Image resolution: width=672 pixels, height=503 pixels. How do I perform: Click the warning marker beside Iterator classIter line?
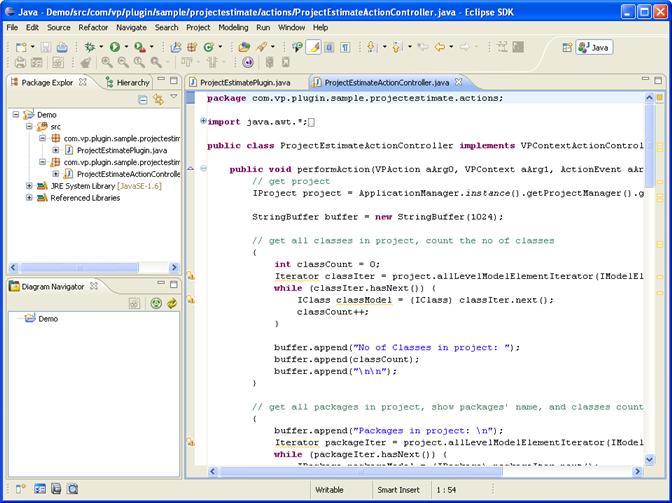(190, 276)
